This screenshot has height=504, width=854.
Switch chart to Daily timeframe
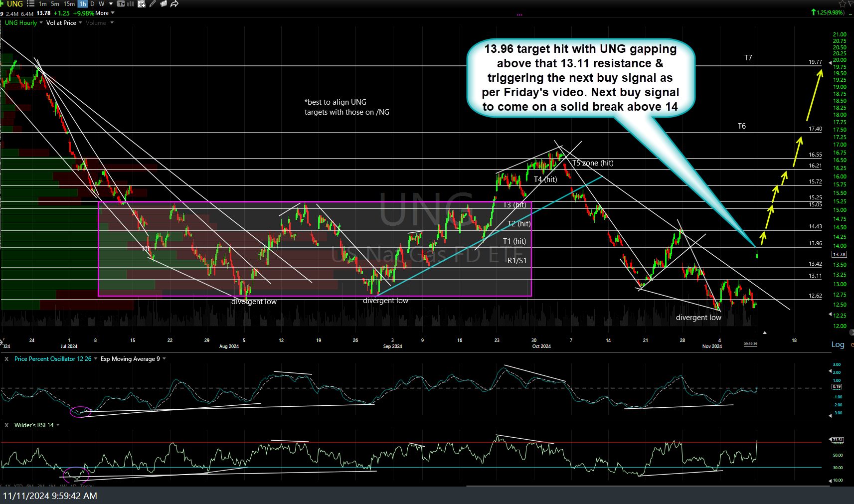pos(92,3)
